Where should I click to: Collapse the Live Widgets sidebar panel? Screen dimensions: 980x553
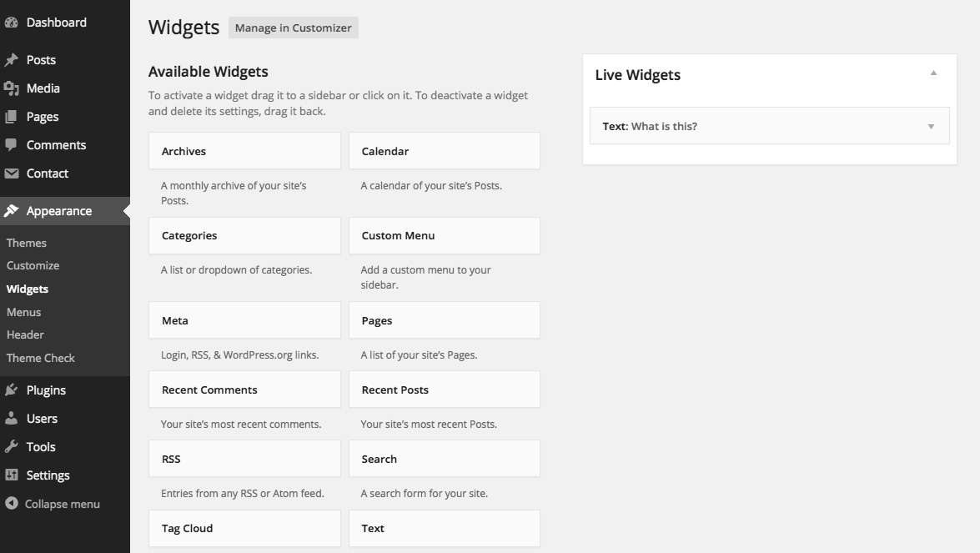click(933, 74)
